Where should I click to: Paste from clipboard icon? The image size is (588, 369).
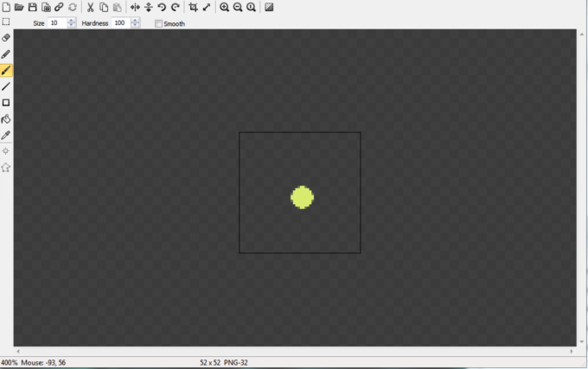[x=118, y=7]
